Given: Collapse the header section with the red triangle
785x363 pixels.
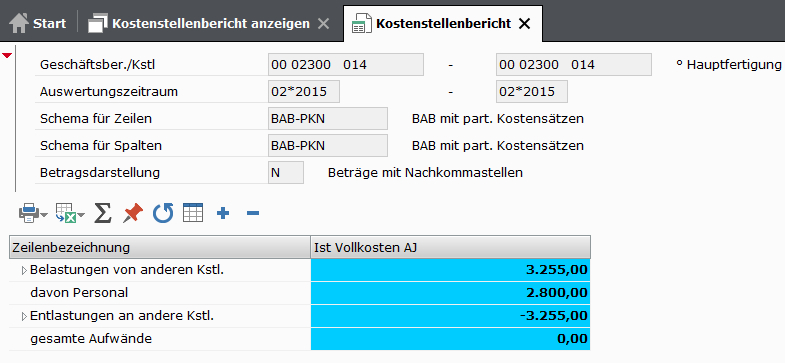Looking at the screenshot, I should (7, 56).
